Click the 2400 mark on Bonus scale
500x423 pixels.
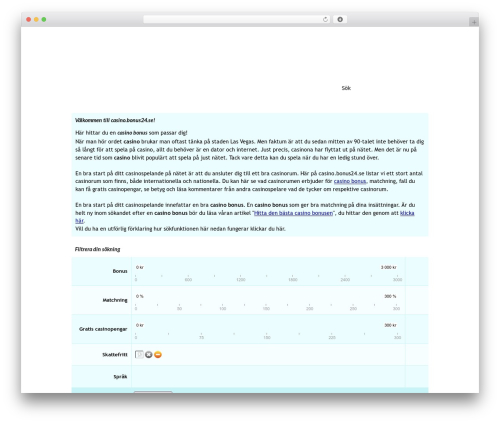click(345, 280)
